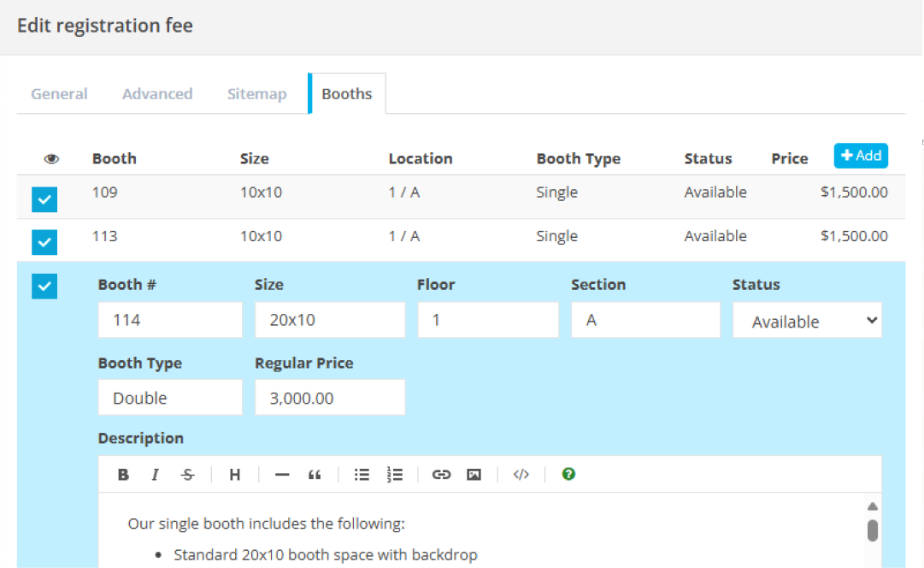
Task: Apply italic formatting in the description editor
Action: point(155,474)
